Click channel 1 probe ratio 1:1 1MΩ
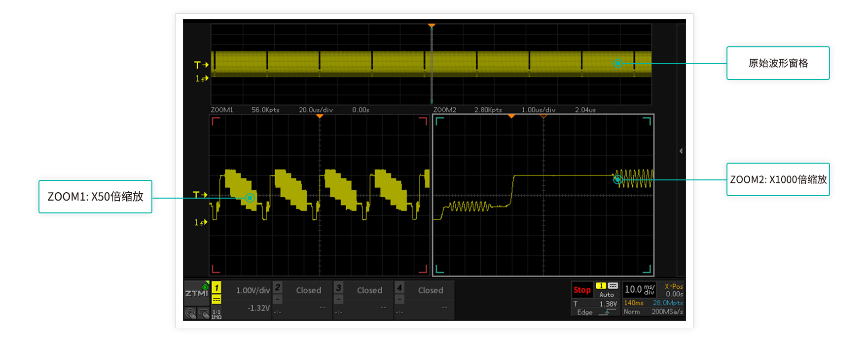868x345 pixels. pyautogui.click(x=217, y=314)
